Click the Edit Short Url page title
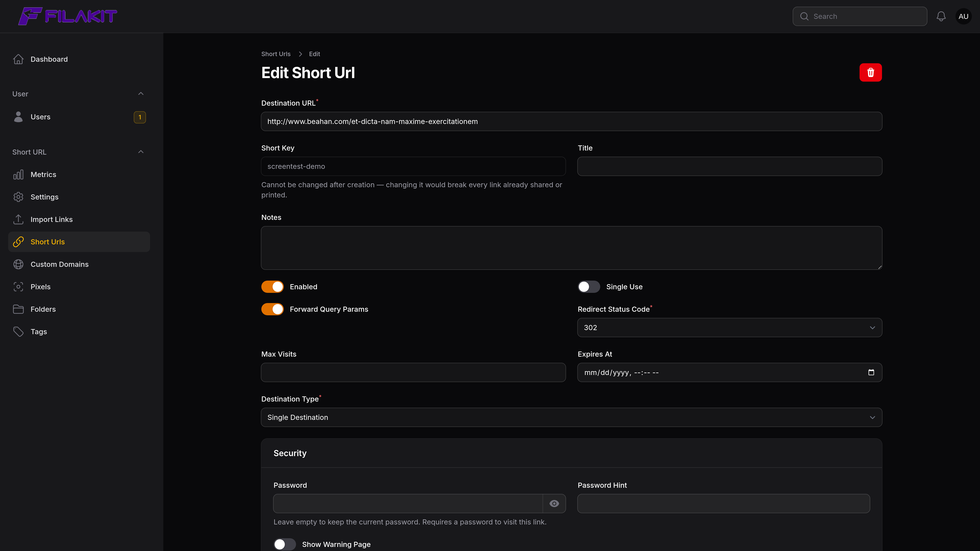The image size is (980, 551). pyautogui.click(x=308, y=73)
